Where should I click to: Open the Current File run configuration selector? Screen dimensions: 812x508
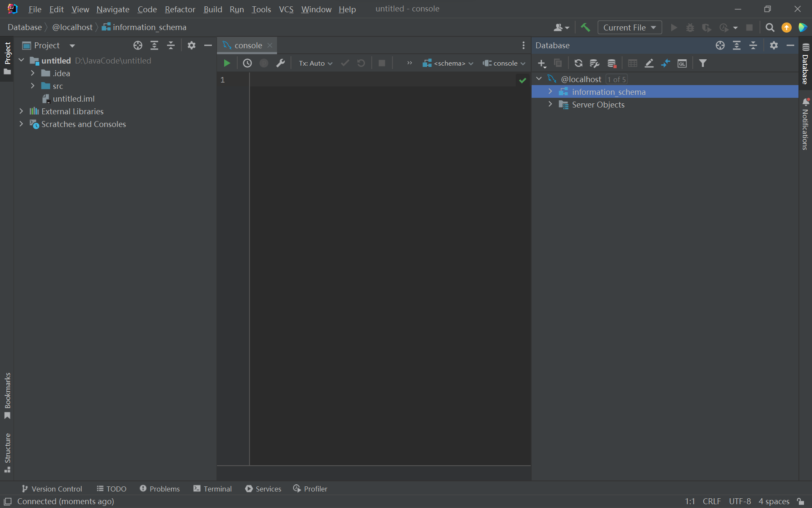click(629, 27)
